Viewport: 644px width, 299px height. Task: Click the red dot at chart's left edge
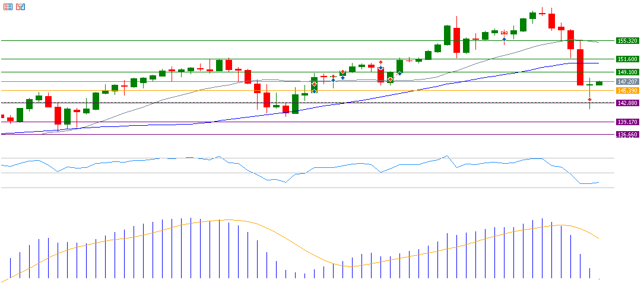coord(2,116)
